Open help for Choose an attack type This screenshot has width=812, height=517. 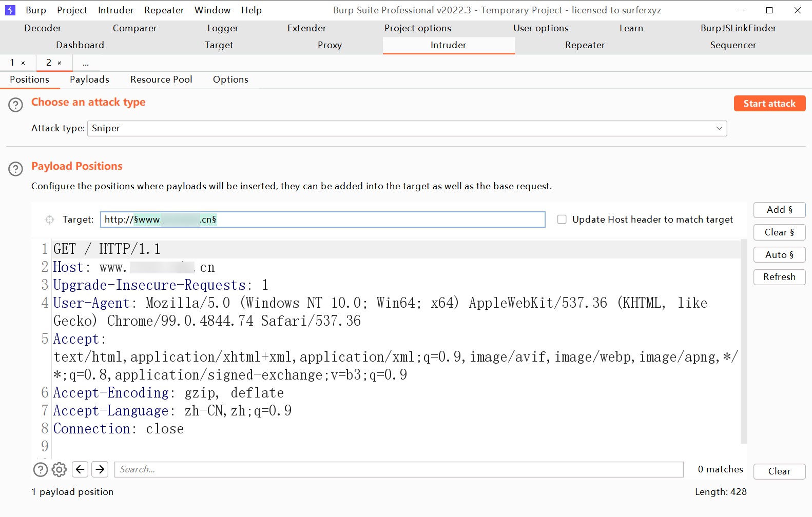[x=16, y=105]
